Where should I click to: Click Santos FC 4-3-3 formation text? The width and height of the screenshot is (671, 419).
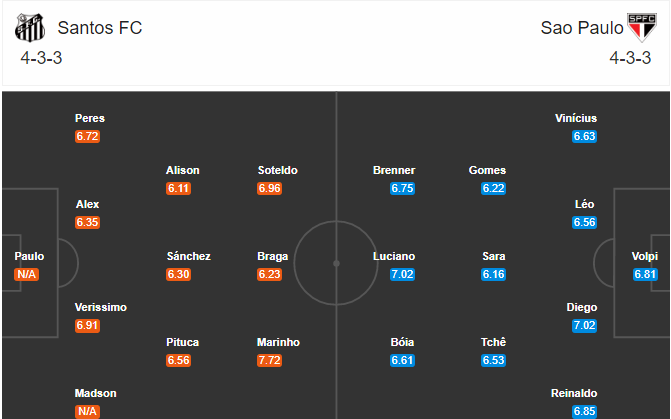pos(42,58)
